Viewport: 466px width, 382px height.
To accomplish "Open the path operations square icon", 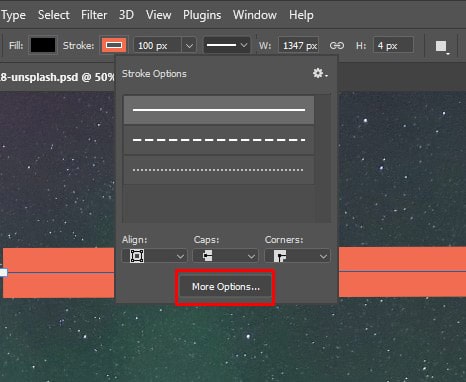I will [x=442, y=46].
